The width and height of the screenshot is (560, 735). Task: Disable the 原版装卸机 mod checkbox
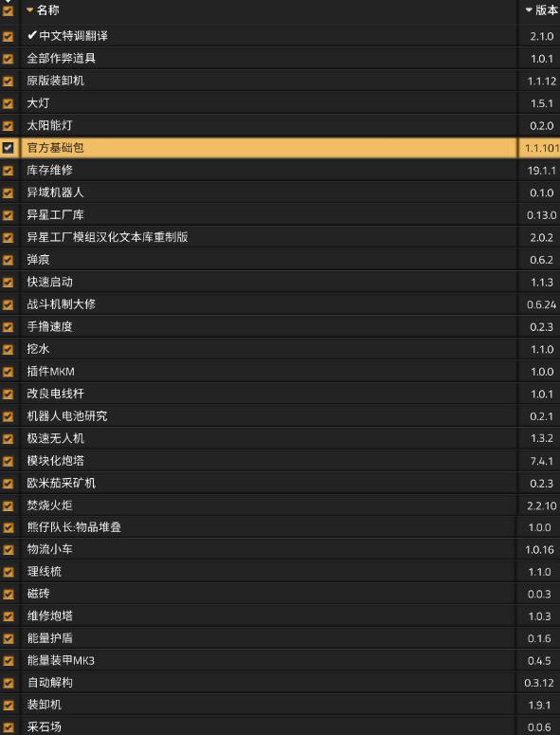[8, 82]
